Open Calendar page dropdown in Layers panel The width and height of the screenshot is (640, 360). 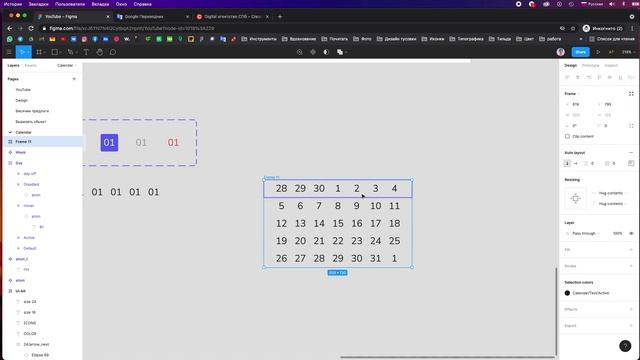coord(67,65)
